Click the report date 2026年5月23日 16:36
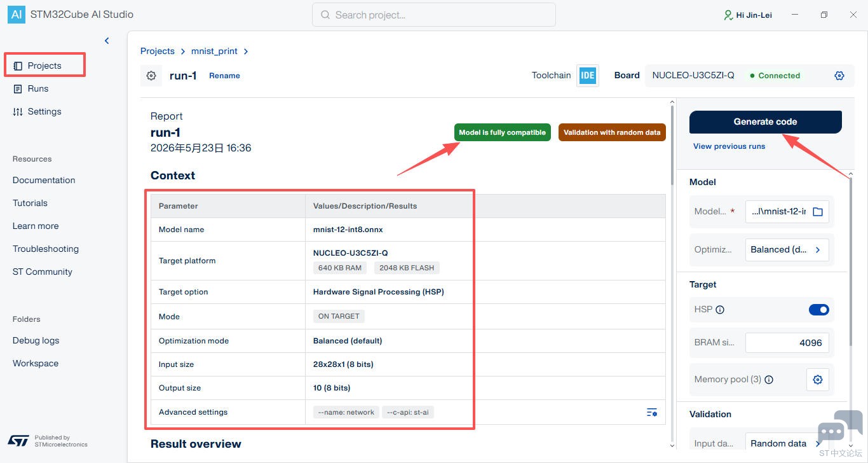 pyautogui.click(x=201, y=148)
